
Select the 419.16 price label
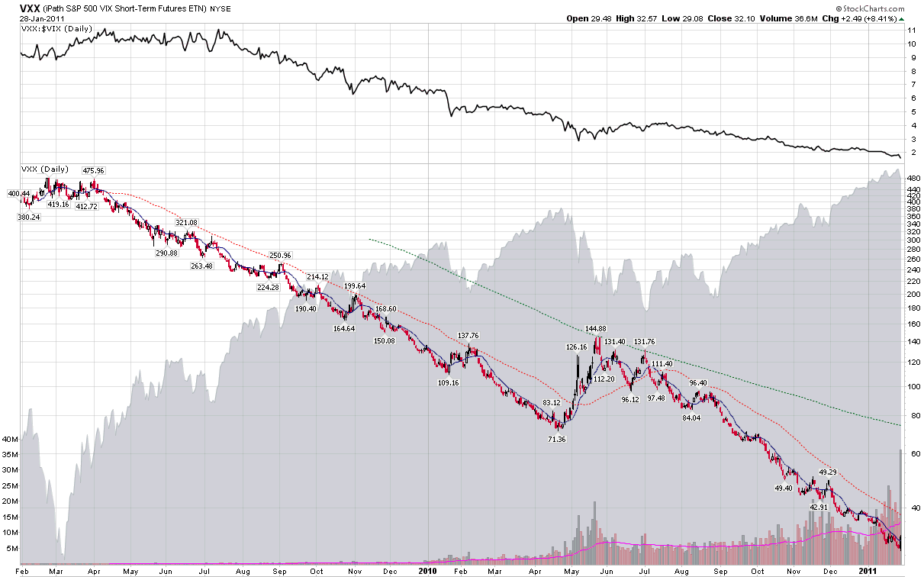click(x=58, y=205)
